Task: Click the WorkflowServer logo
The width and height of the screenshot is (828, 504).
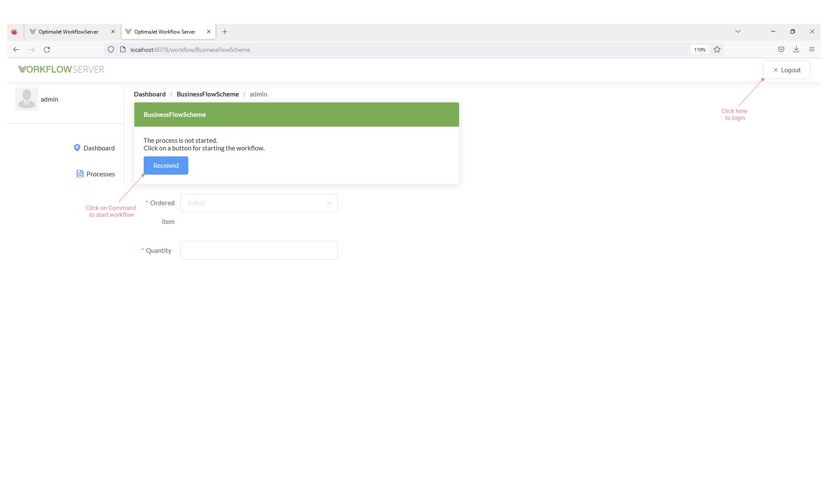Action: [61, 69]
